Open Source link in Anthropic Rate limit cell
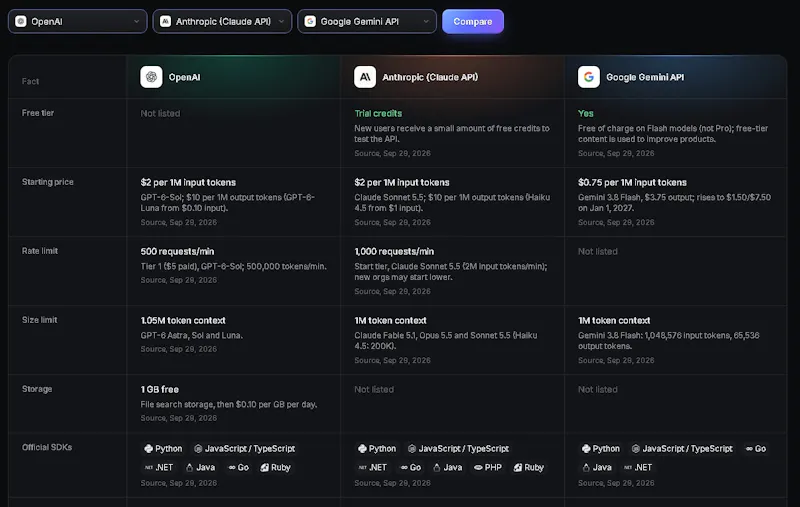Screen dimensions: 800x507 [x=392, y=291]
